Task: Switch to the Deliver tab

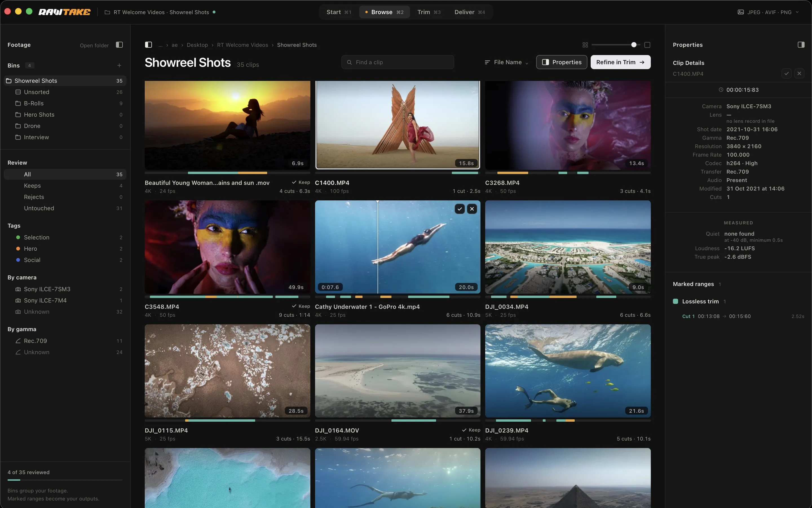Action: click(469, 12)
